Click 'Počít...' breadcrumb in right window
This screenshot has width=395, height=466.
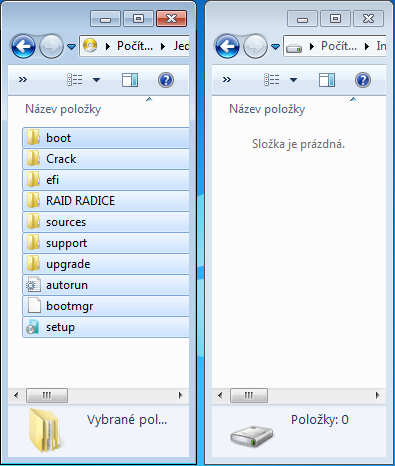click(x=339, y=46)
